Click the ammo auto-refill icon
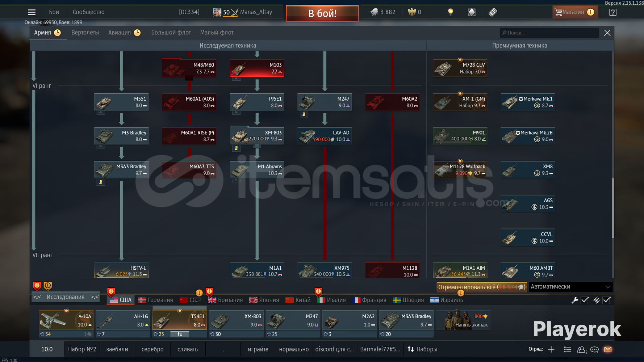 tap(597, 300)
